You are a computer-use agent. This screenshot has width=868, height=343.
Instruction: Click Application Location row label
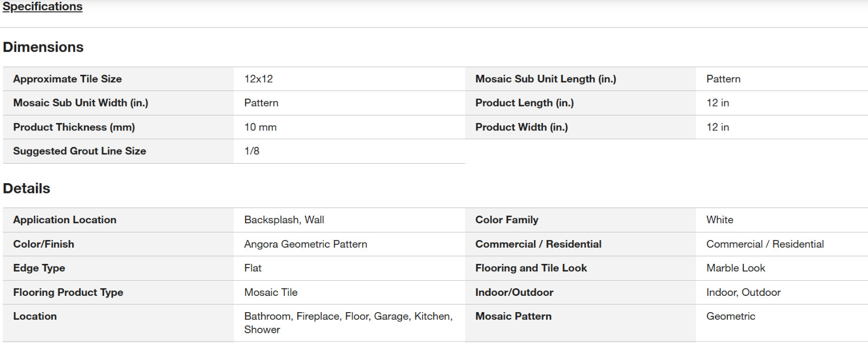coord(65,220)
